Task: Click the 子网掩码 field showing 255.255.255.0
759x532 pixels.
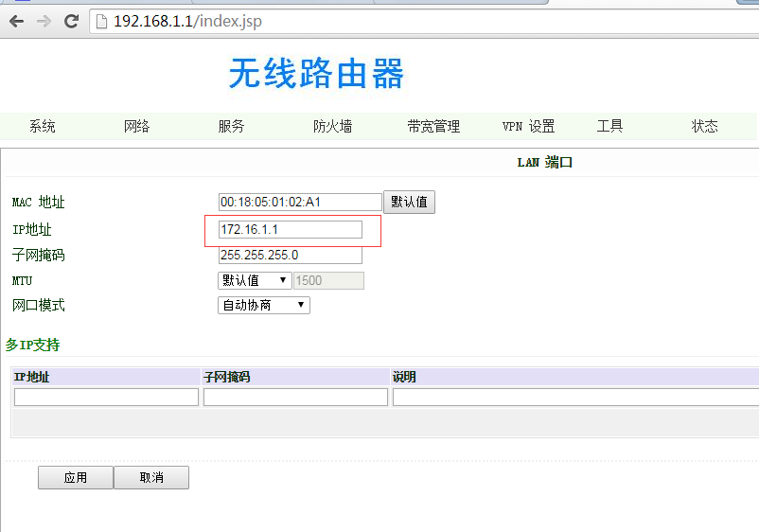Action: [291, 255]
